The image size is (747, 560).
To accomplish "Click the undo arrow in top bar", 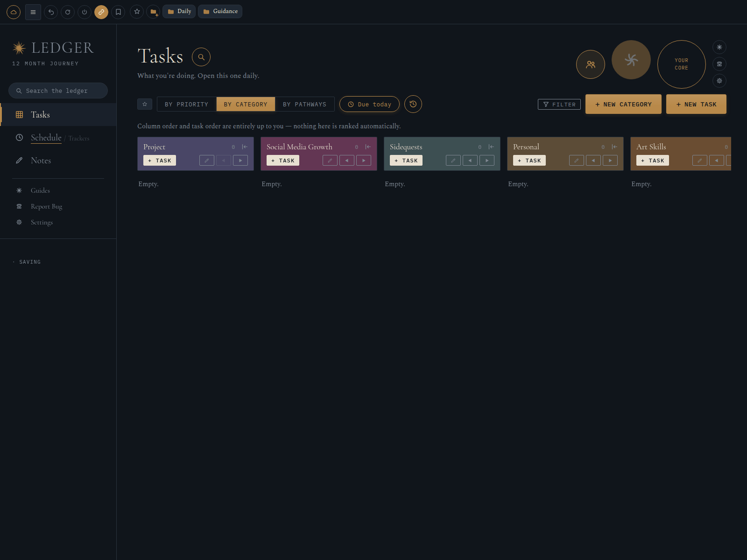I will [51, 12].
